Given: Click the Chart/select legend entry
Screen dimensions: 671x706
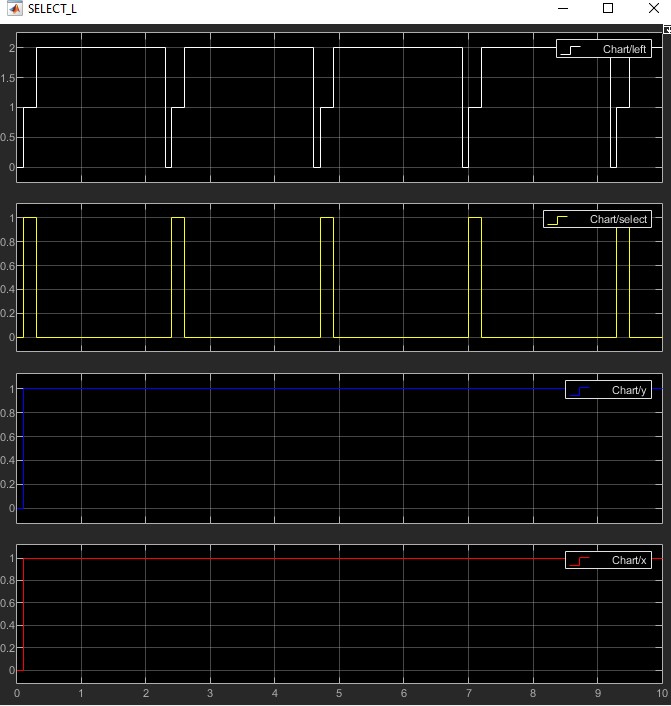Looking at the screenshot, I should pos(597,219).
